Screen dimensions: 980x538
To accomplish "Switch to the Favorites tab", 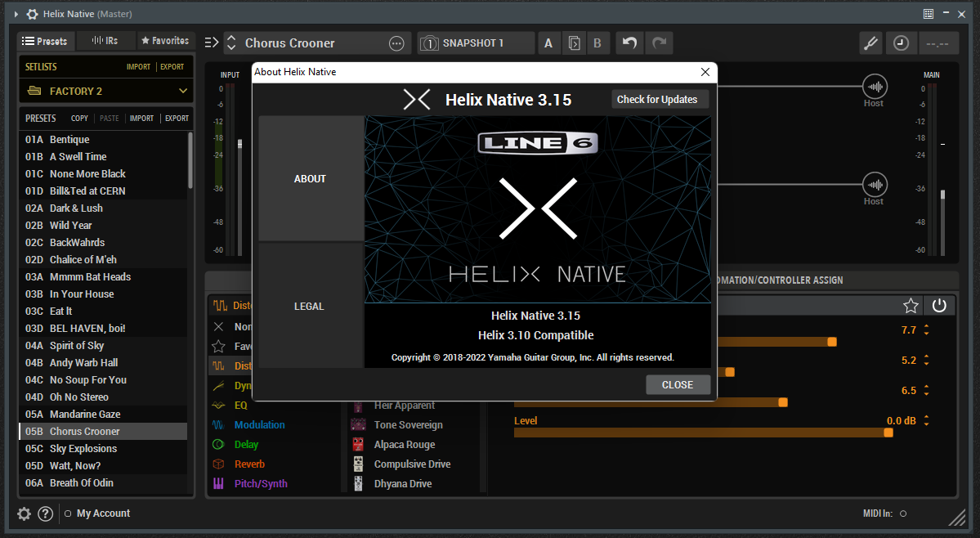I will pos(166,41).
